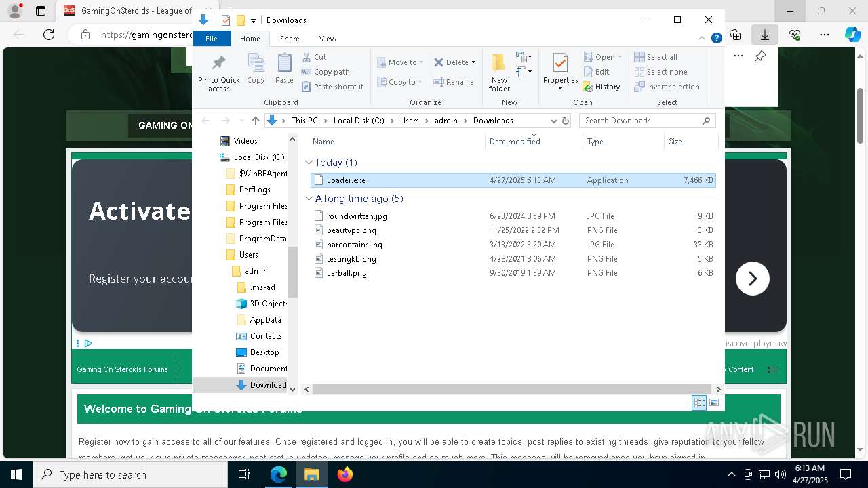Click the Search Downloads field

648,121
